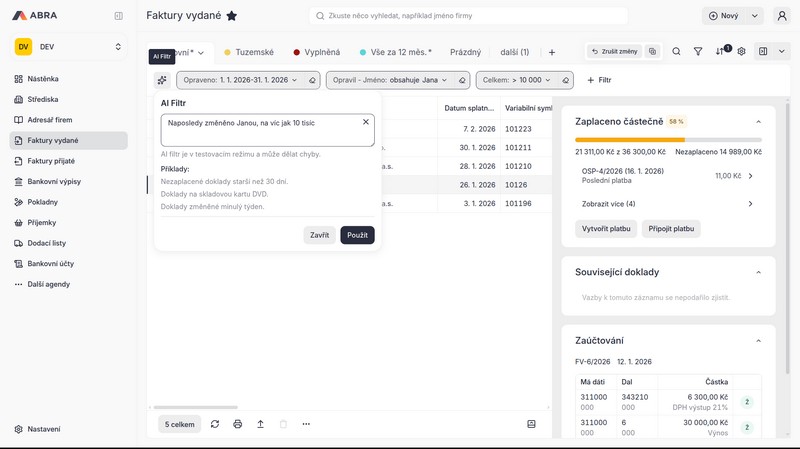
Task: Collapse the Zaplaceno částečně section
Action: coord(758,121)
